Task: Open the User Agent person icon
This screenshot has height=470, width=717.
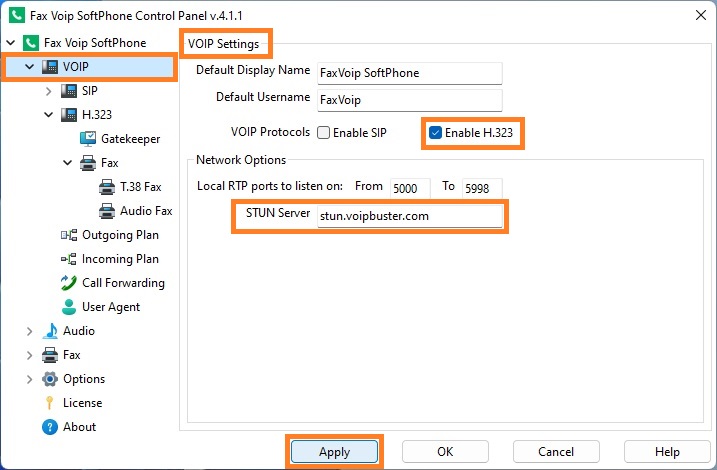Action: click(x=69, y=307)
